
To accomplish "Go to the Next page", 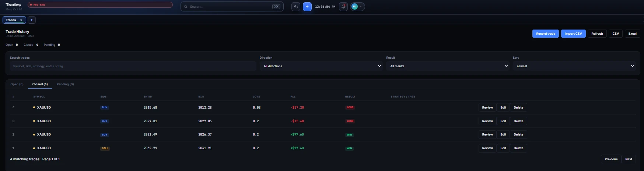I will click(x=629, y=159).
